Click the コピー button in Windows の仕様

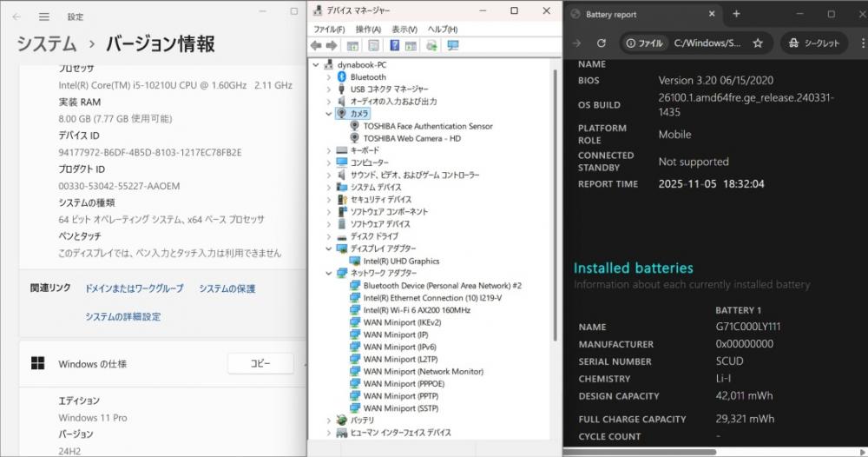[x=260, y=363]
